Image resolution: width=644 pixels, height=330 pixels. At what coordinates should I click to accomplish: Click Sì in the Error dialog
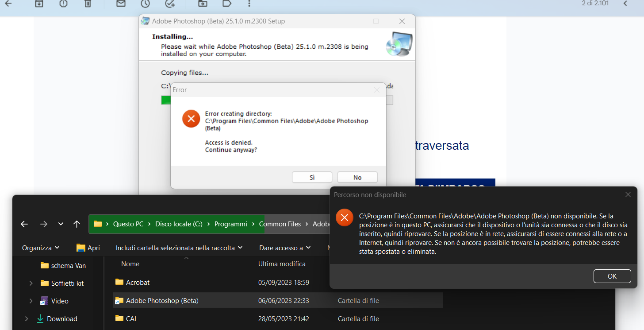[312, 177]
